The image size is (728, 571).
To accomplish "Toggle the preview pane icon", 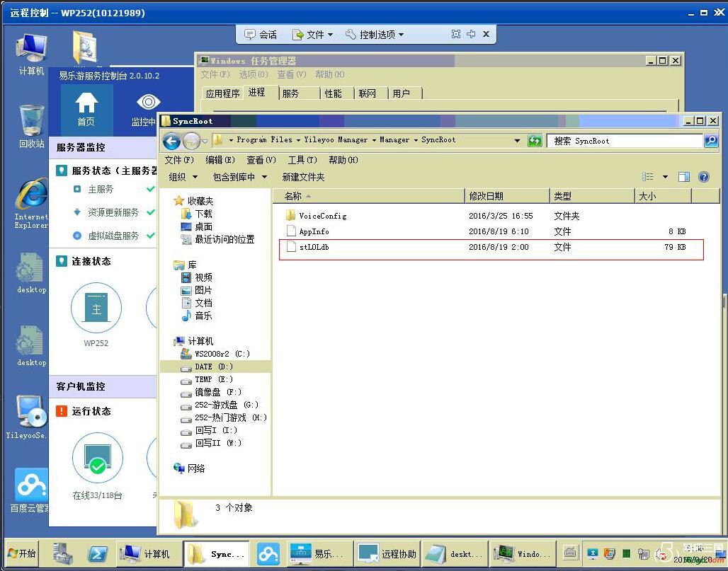I will pos(684,177).
